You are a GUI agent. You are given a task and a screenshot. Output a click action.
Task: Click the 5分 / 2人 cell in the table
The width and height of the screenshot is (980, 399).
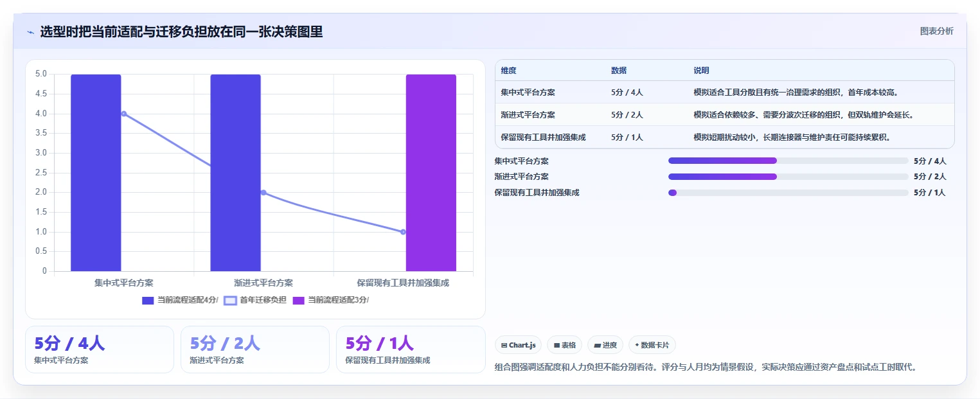(x=627, y=115)
